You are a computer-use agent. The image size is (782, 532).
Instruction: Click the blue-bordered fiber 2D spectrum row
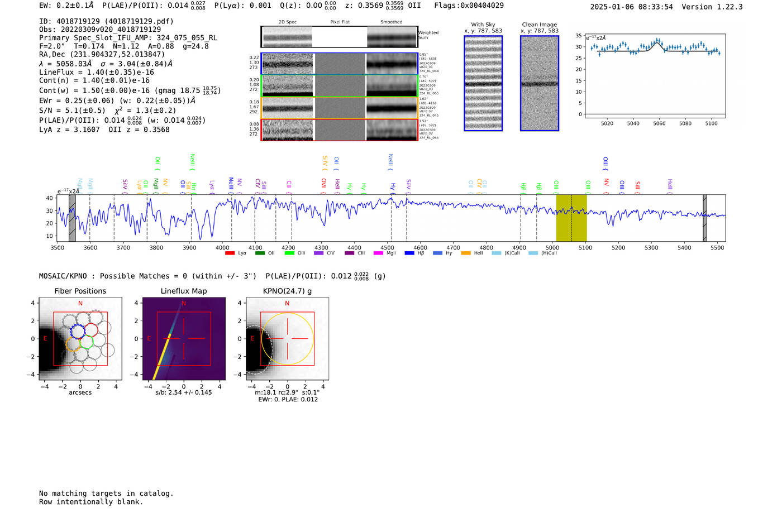pos(339,64)
